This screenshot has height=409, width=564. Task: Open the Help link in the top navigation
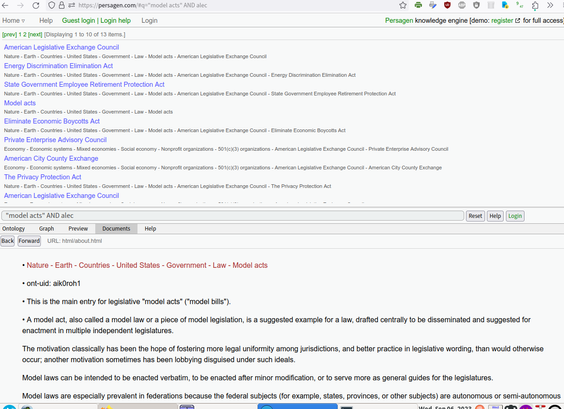(46, 21)
